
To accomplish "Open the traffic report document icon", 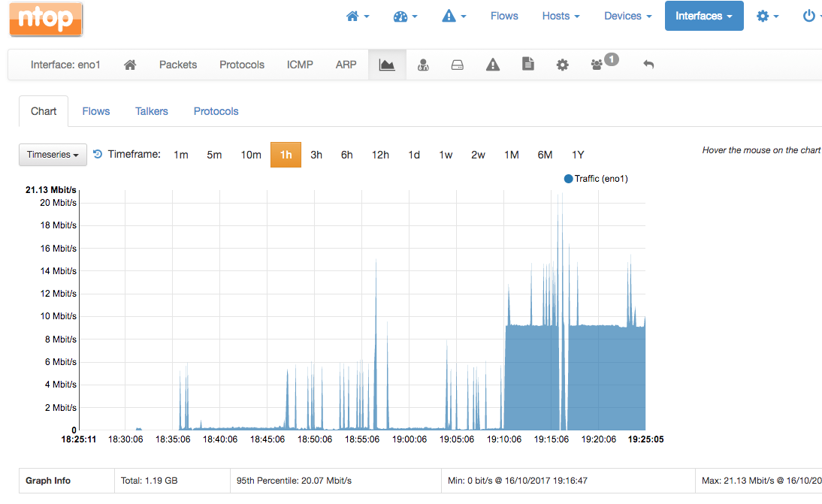I will 527,65.
